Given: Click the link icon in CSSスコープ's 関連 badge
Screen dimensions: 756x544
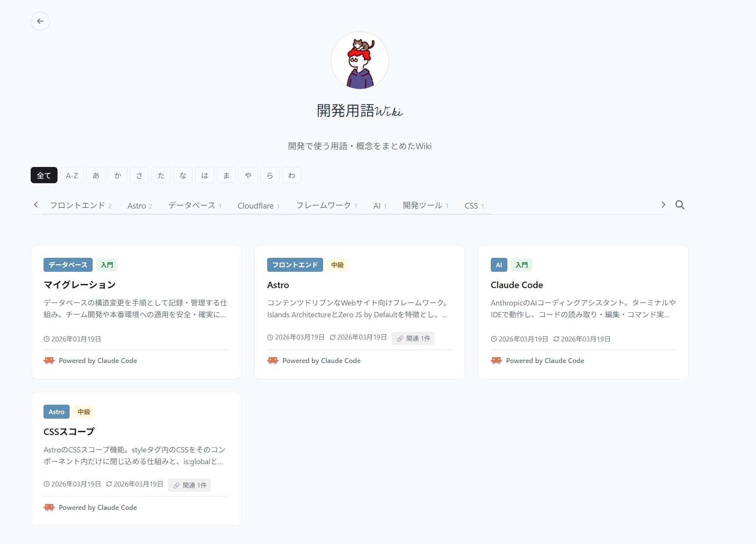Looking at the screenshot, I should coord(176,485).
